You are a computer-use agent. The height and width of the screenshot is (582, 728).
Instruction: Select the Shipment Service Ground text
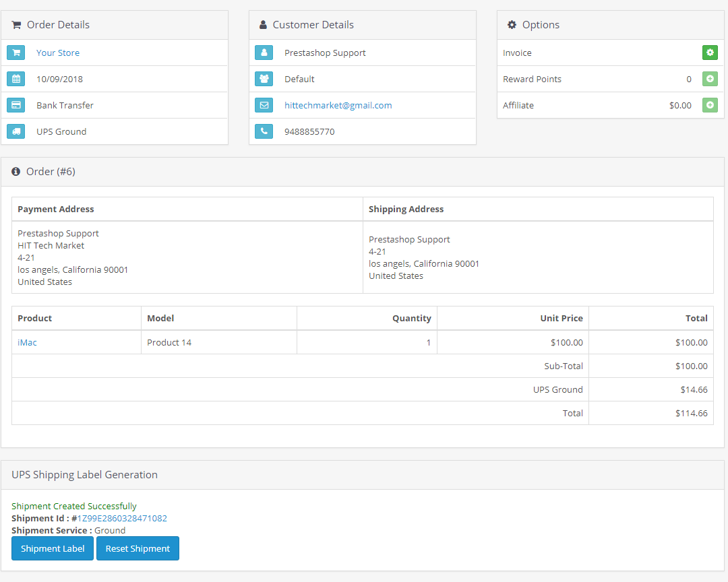click(x=68, y=531)
